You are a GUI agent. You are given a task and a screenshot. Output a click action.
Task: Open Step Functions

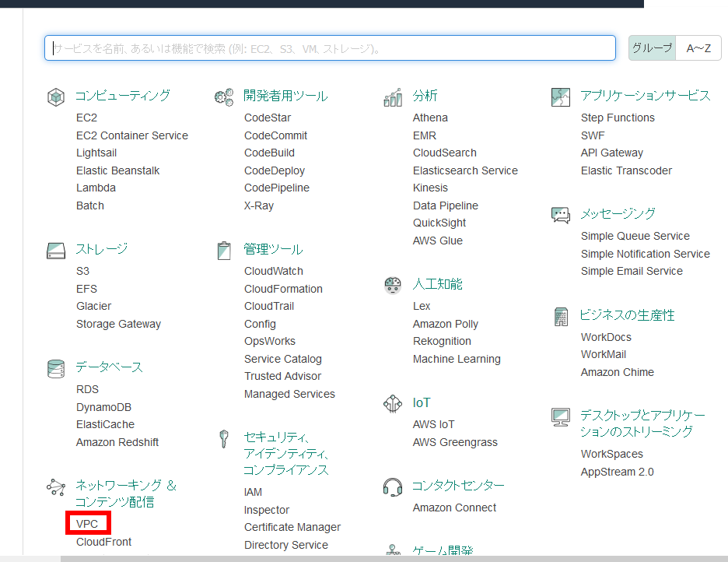(618, 118)
